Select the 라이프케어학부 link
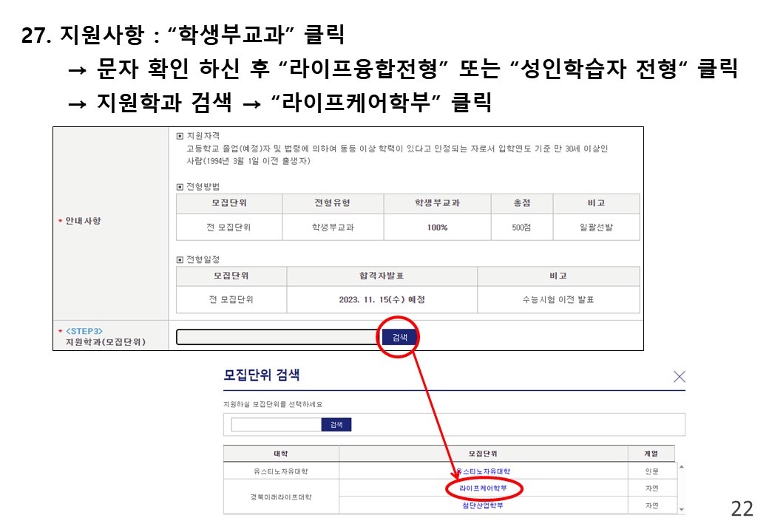The image size is (769, 532). [483, 488]
